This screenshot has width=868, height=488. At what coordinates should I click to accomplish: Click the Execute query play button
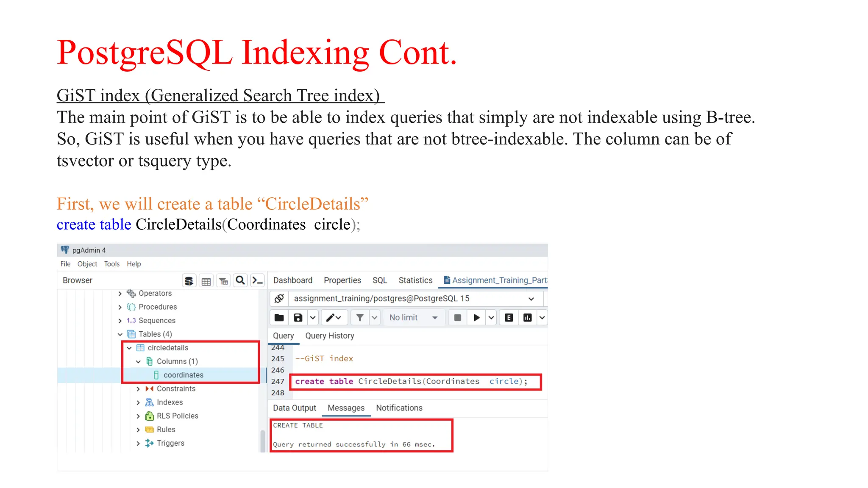pyautogui.click(x=476, y=318)
